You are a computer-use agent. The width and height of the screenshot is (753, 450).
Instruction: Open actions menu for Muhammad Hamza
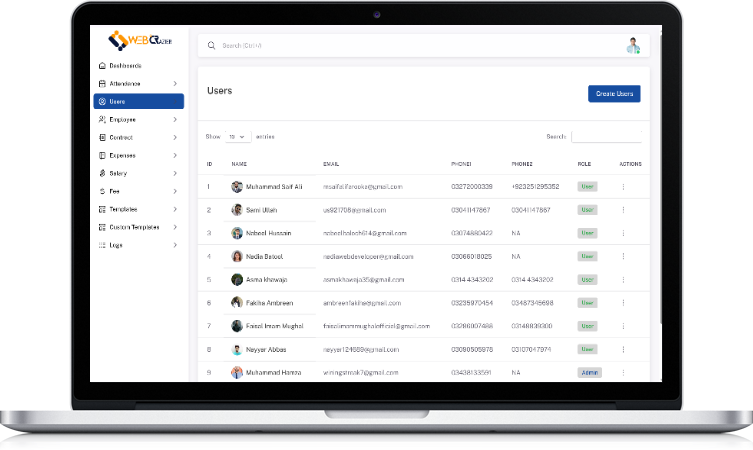pos(623,372)
